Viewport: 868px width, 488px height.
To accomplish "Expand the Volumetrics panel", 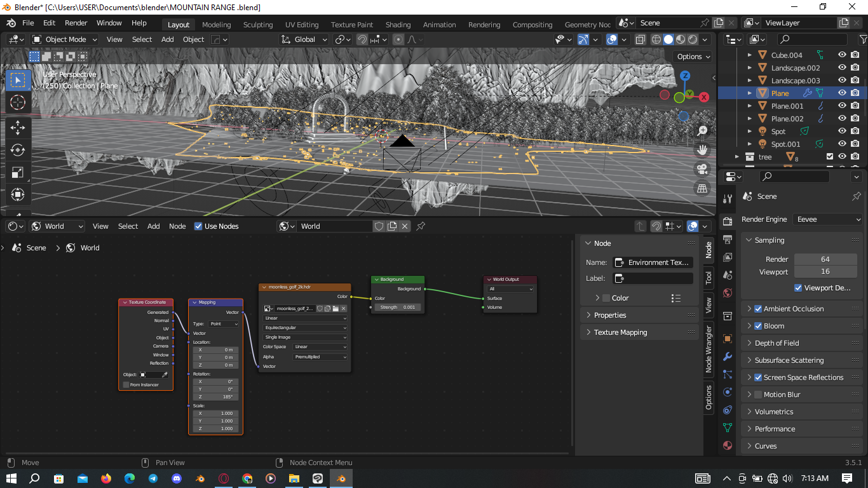I will pos(774,412).
